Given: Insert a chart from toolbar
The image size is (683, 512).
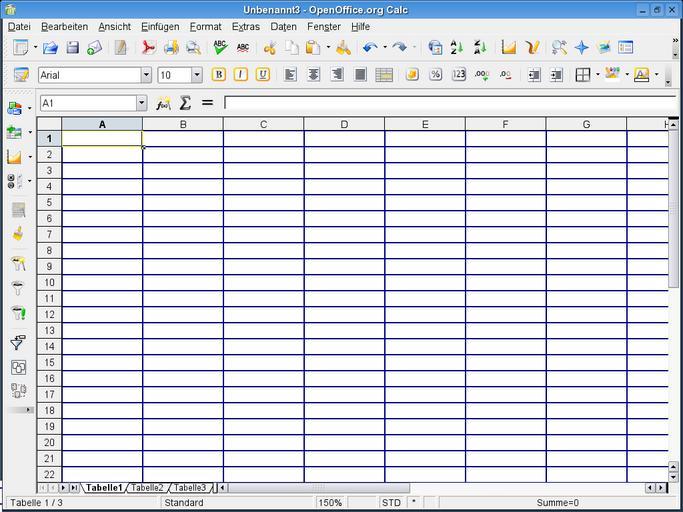Looking at the screenshot, I should tap(509, 47).
